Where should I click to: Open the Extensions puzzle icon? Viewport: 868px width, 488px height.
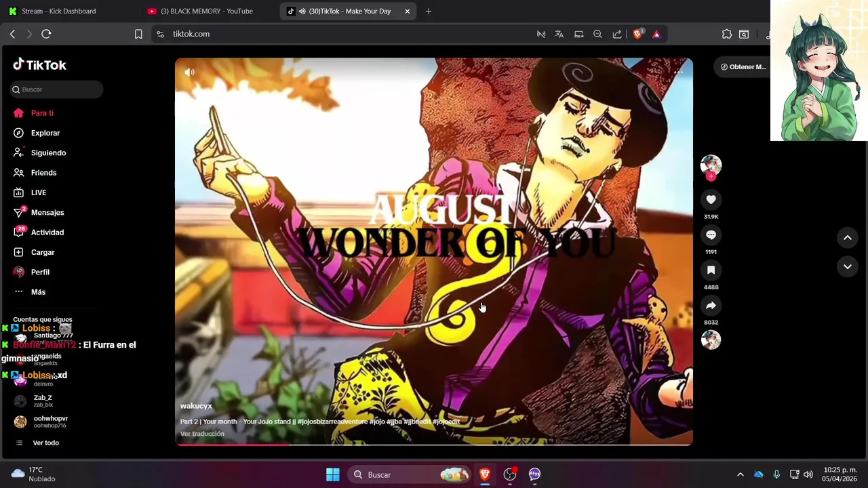tap(727, 34)
